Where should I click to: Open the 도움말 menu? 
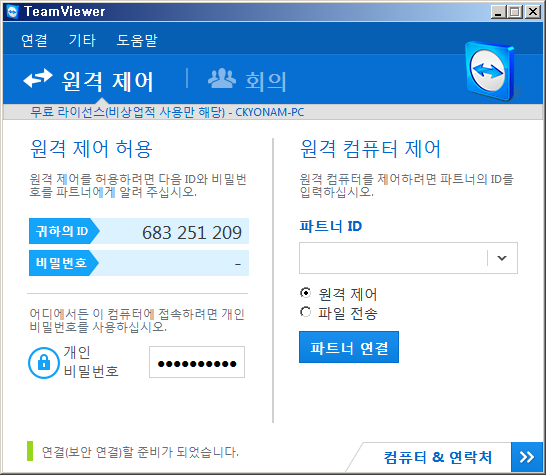click(x=136, y=40)
